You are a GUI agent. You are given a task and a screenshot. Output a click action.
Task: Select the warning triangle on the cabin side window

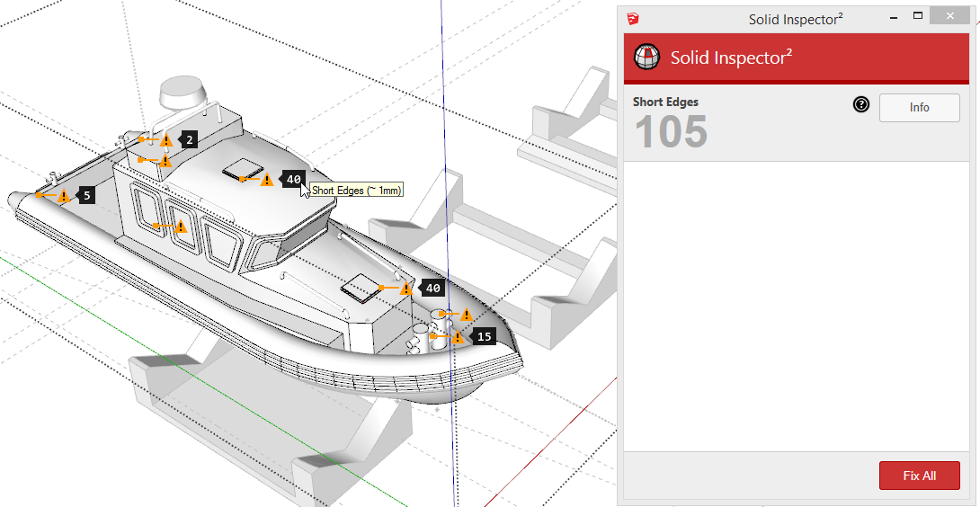[x=181, y=227]
